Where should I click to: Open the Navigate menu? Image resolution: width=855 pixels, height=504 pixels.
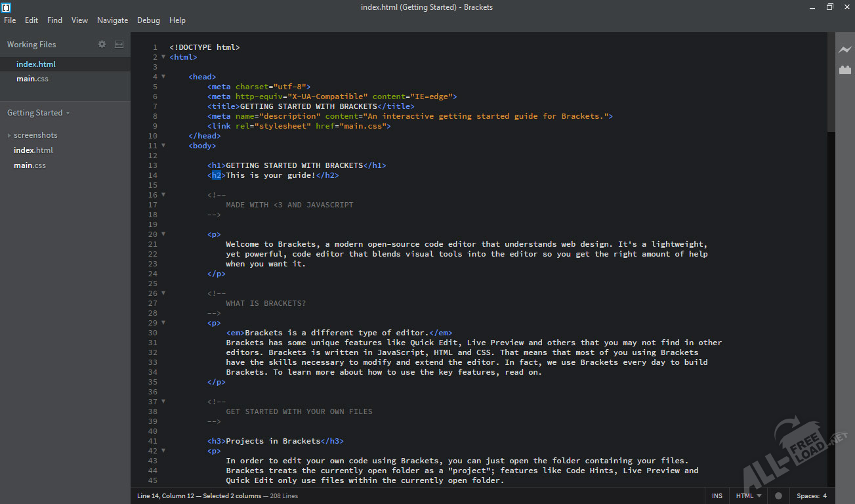pyautogui.click(x=112, y=20)
